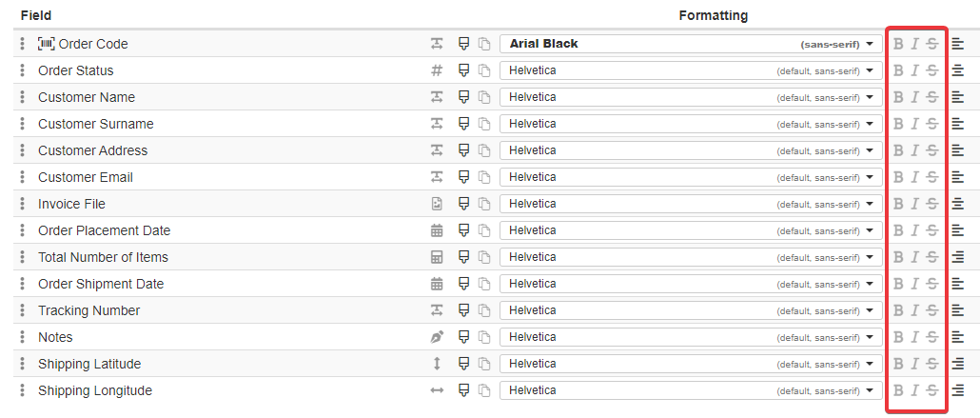This screenshot has width=980, height=418.
Task: Click the drag handle for the Notes row
Action: pos(23,337)
